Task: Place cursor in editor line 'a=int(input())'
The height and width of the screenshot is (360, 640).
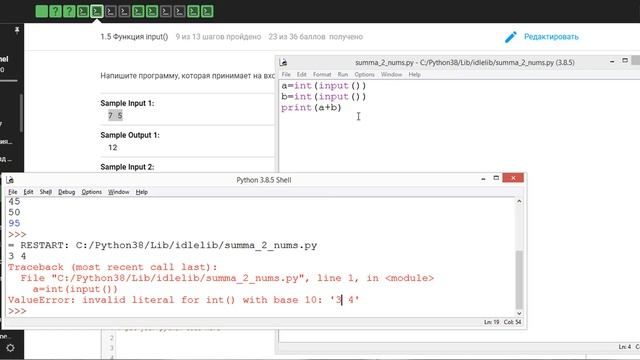Action: [324, 86]
